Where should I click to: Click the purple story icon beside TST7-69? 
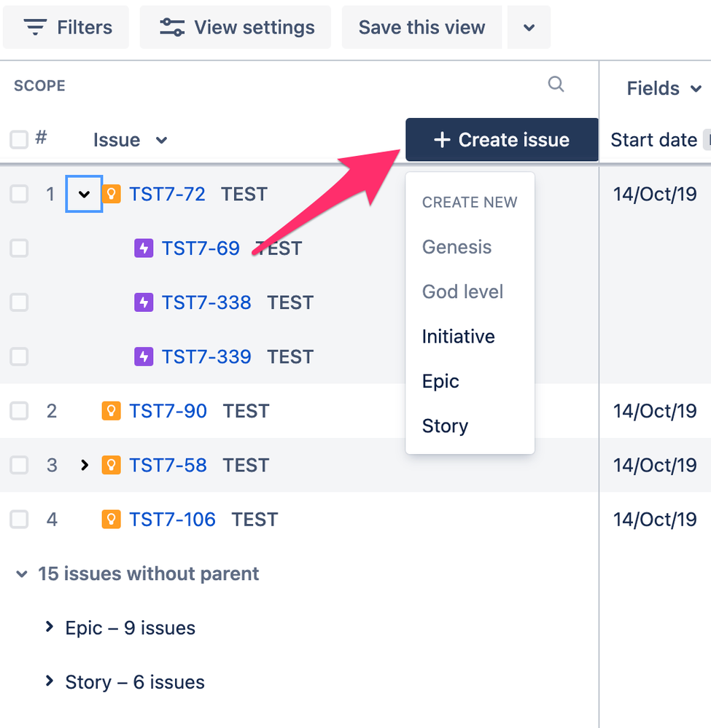coord(143,248)
